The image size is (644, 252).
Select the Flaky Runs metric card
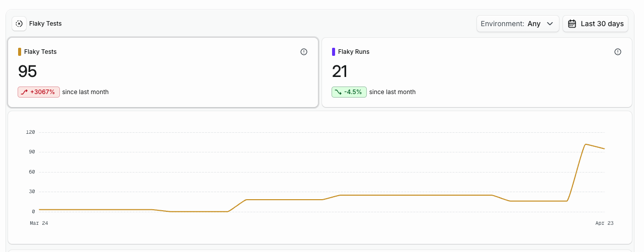477,72
